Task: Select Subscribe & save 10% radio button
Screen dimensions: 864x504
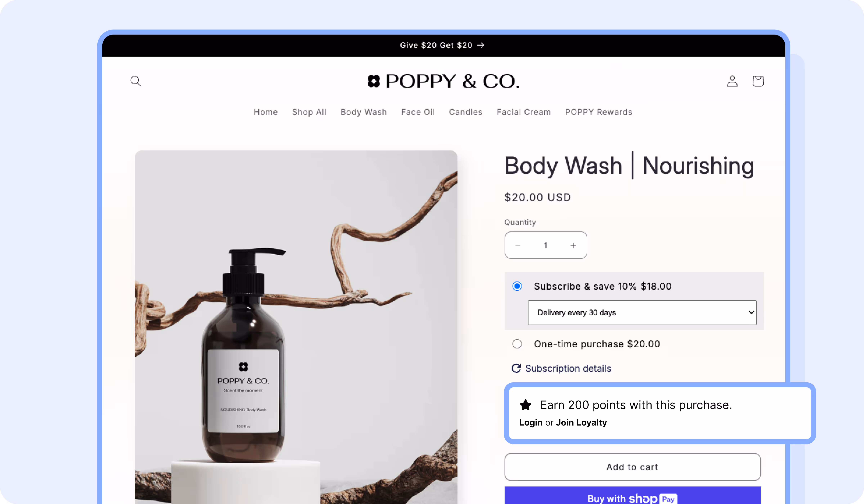Action: (517, 286)
